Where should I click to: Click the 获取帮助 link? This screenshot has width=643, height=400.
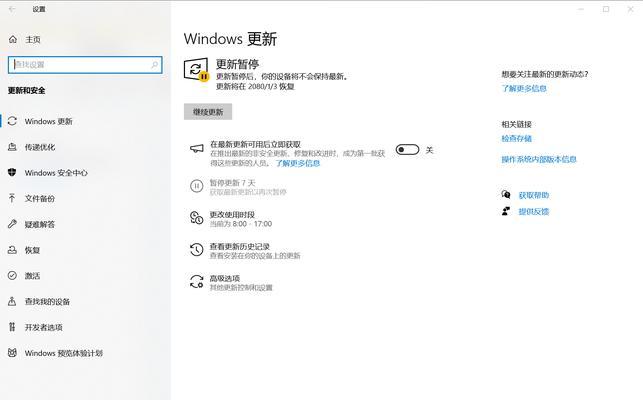[534, 195]
